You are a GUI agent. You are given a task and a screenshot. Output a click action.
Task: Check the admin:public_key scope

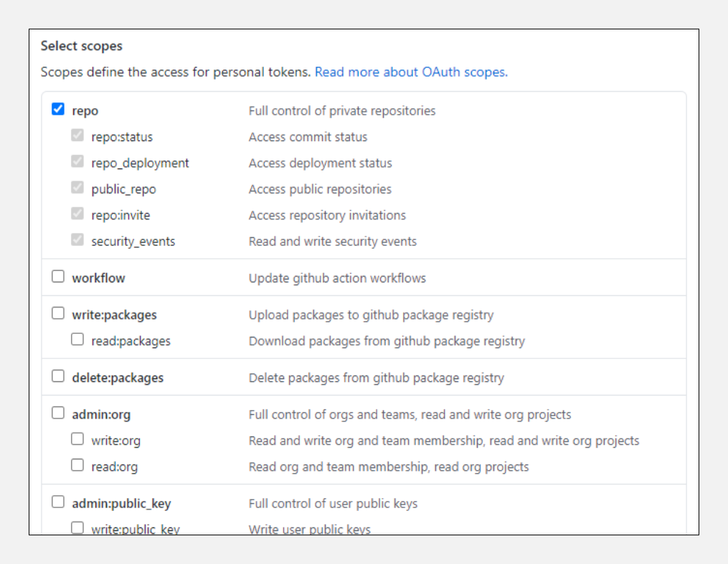pos(58,502)
